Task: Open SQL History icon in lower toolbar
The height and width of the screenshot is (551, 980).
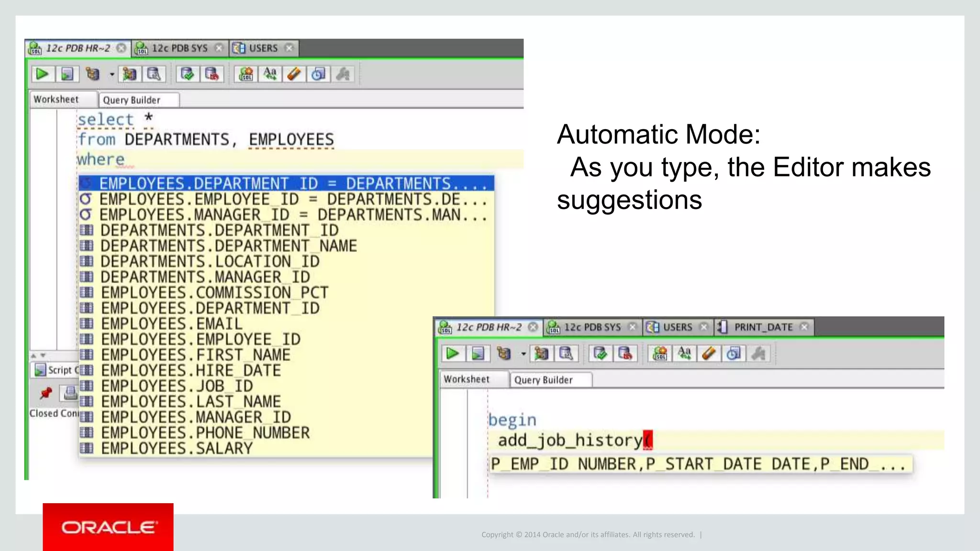Action: pyautogui.click(x=734, y=353)
